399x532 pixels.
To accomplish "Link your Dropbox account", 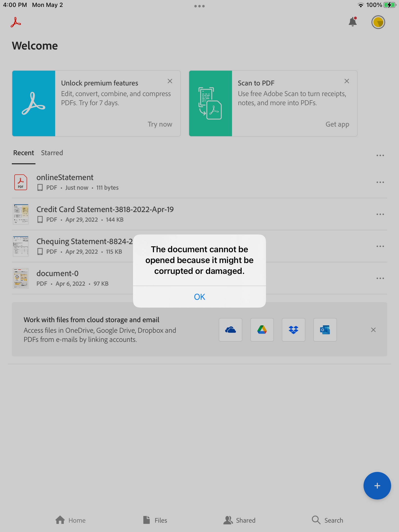I will point(293,330).
